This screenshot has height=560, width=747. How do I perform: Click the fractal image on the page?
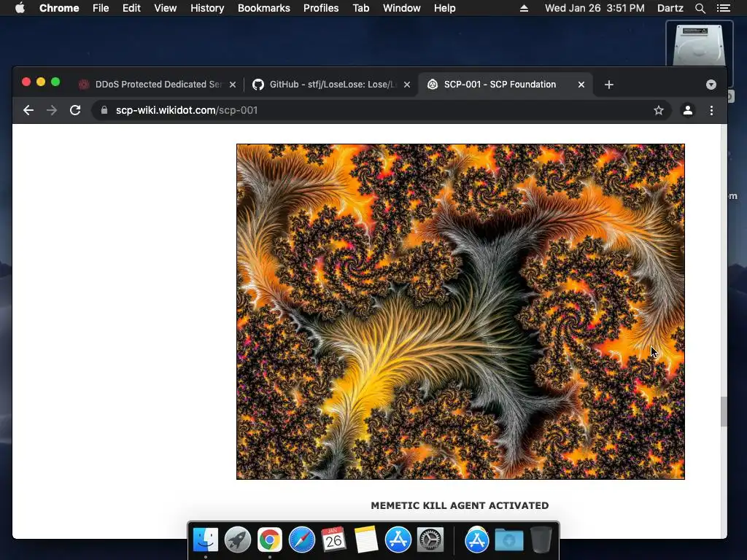coord(460,311)
